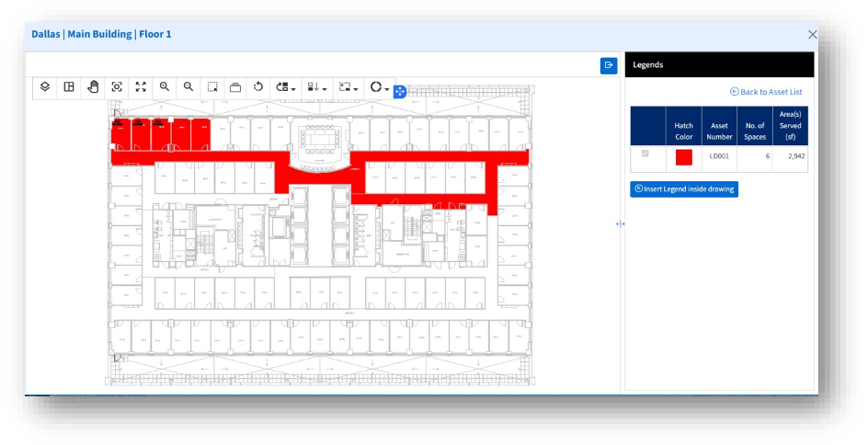Open the sort order dropdown

pos(318,88)
